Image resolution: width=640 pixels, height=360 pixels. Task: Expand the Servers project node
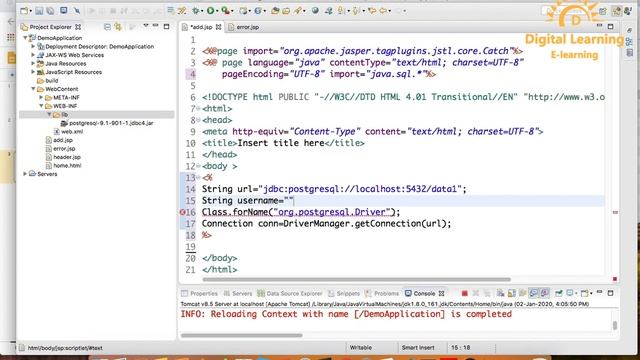[25, 173]
